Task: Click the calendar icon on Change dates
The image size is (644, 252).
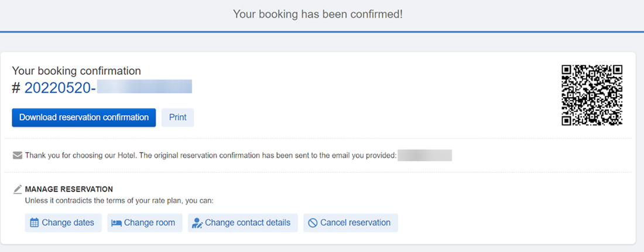Action: coord(35,223)
